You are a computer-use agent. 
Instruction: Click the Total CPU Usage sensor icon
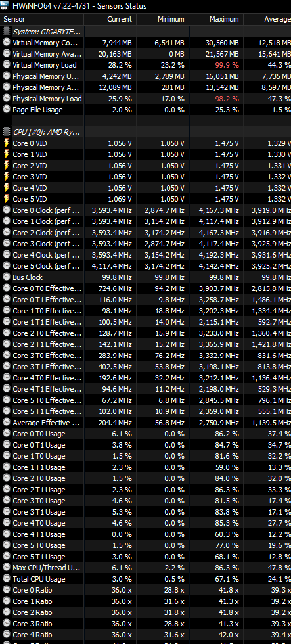[x=7, y=579]
